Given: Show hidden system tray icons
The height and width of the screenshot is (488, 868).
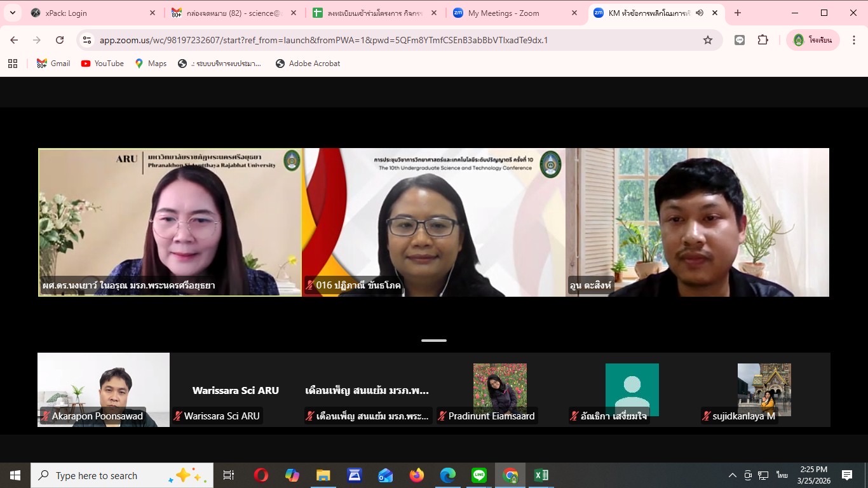Looking at the screenshot, I should pos(732,475).
